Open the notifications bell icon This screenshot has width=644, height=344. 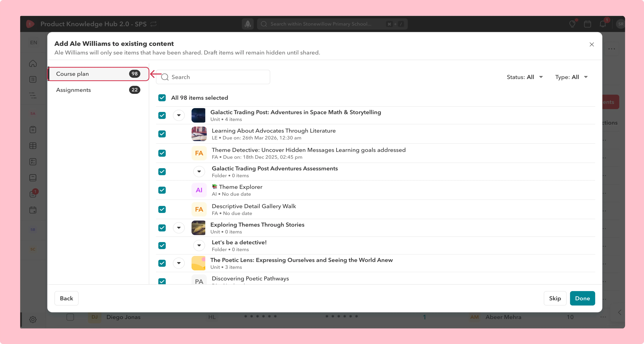[603, 24]
